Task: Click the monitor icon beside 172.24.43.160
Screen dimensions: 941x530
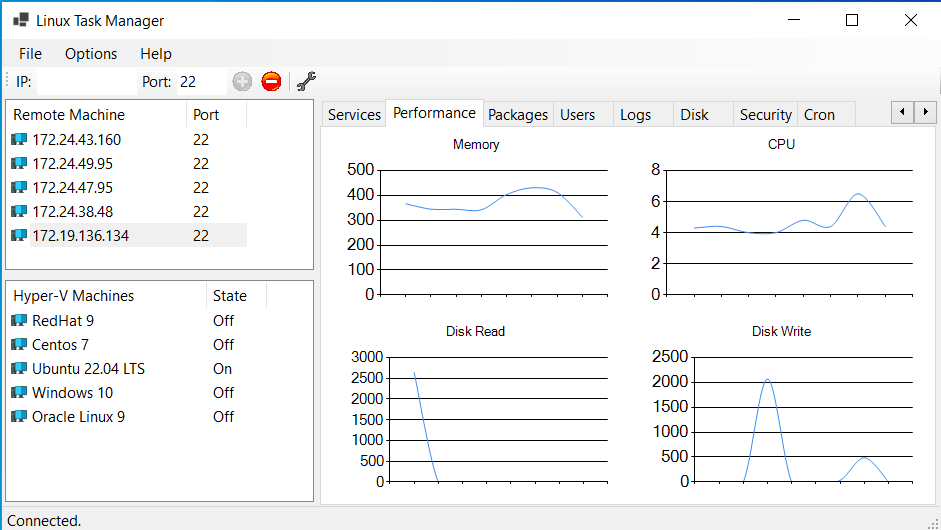Action: 19,140
